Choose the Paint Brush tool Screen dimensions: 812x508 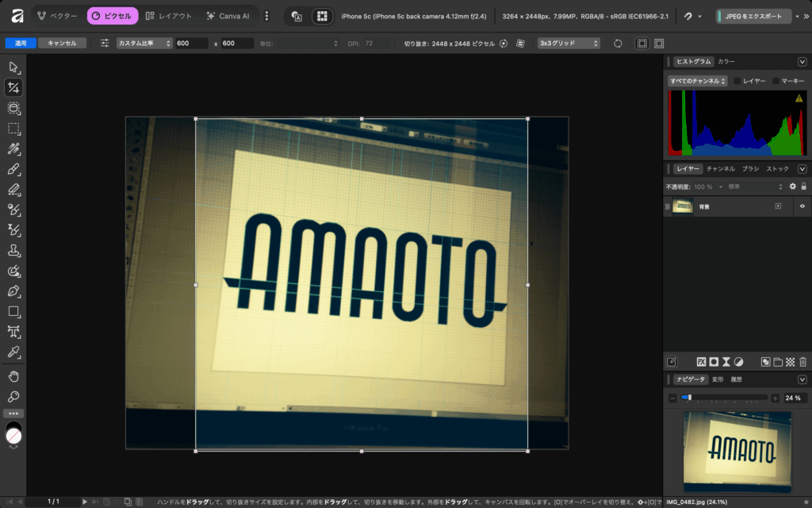[13, 169]
